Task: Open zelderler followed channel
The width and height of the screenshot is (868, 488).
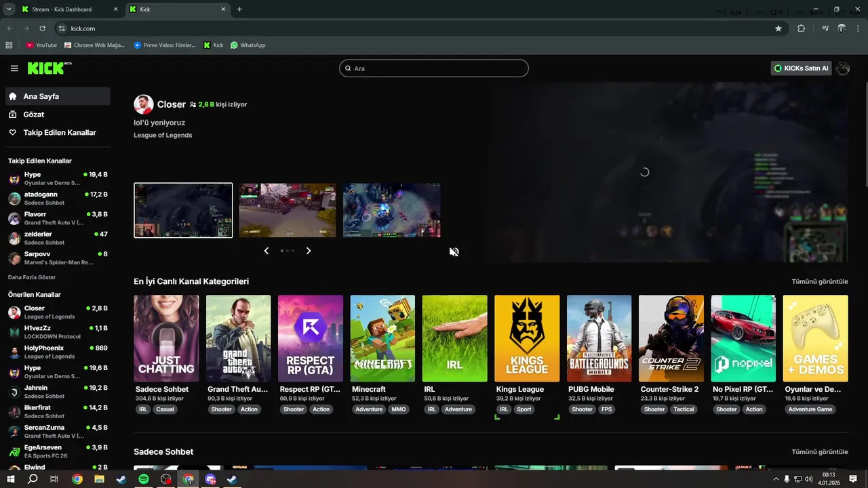Action: coord(58,238)
